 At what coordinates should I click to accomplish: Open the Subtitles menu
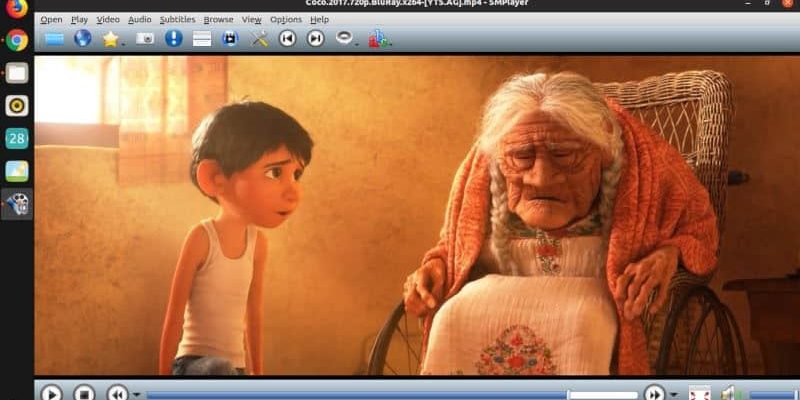[177, 19]
